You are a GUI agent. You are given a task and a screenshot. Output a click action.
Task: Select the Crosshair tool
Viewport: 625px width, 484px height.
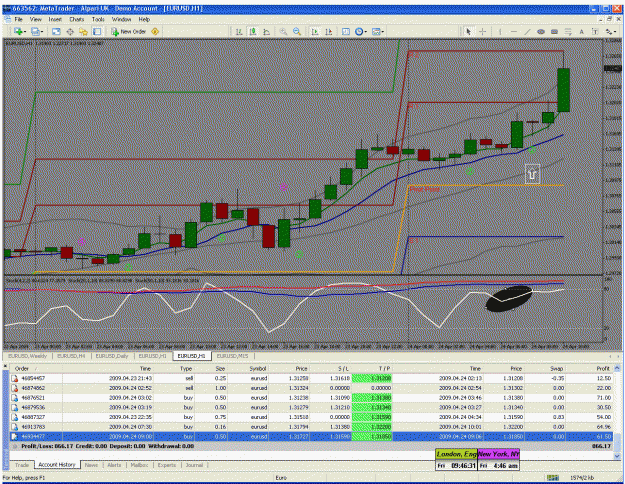coord(482,31)
